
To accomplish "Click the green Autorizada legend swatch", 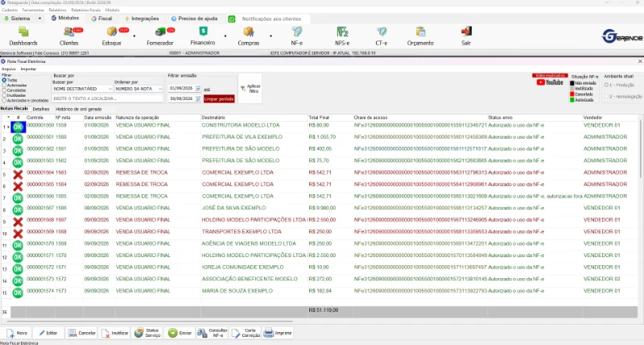I will [x=572, y=100].
